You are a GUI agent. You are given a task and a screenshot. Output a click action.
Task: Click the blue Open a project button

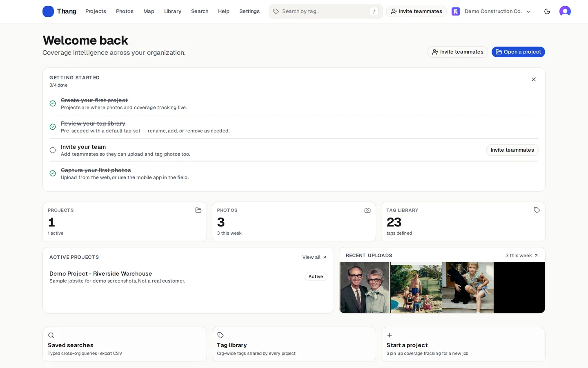(518, 52)
